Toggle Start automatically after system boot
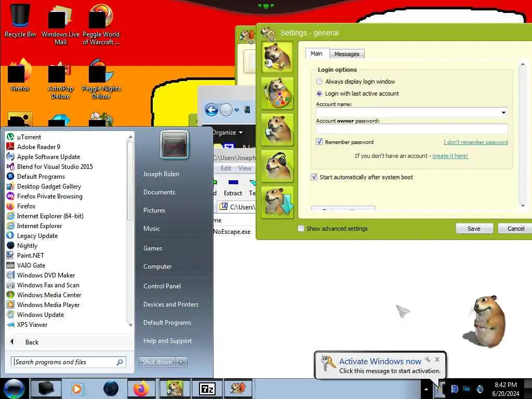The height and width of the screenshot is (399, 532). [x=314, y=177]
